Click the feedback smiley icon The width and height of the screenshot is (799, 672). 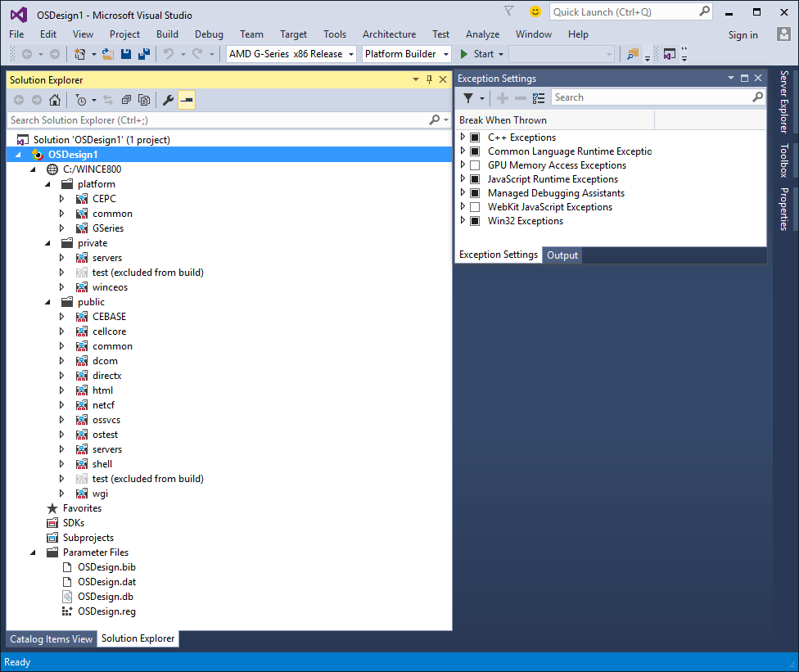point(535,11)
